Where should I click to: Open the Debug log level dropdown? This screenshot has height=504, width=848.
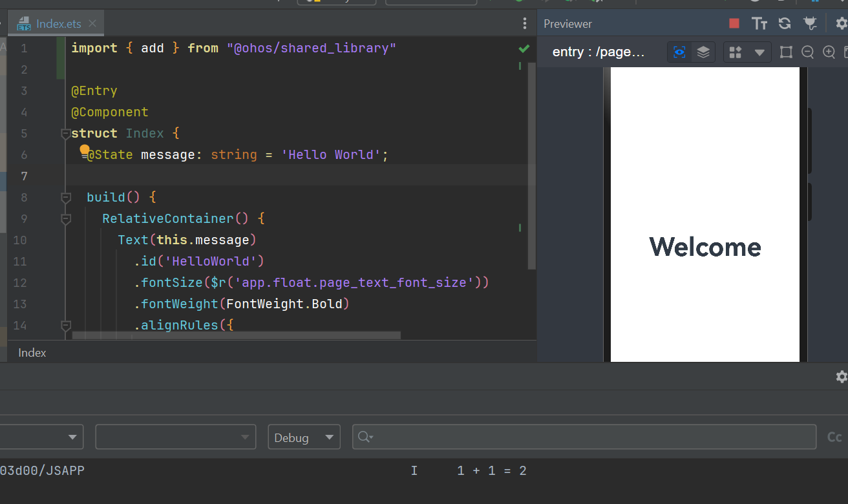304,437
